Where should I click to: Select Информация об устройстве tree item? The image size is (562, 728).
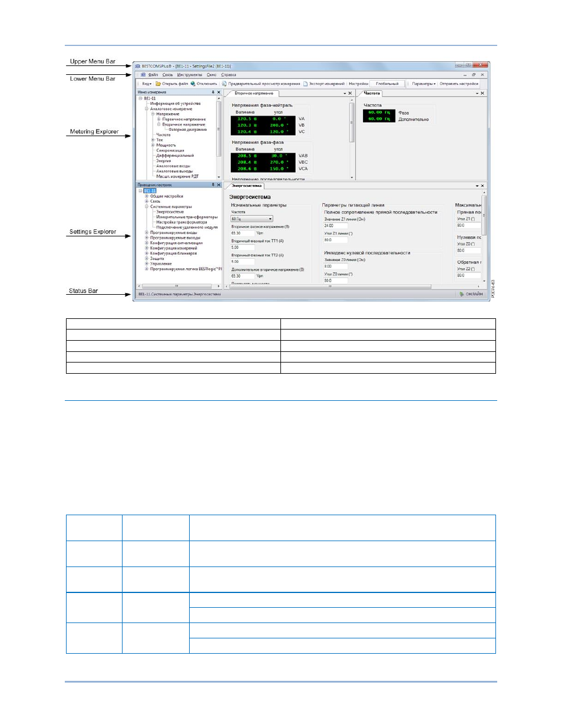[x=175, y=104]
